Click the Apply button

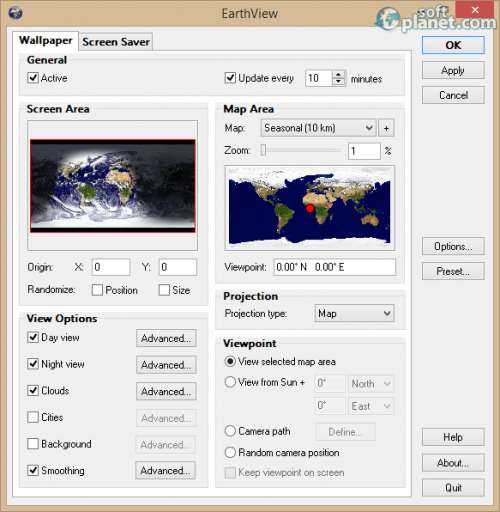click(453, 70)
